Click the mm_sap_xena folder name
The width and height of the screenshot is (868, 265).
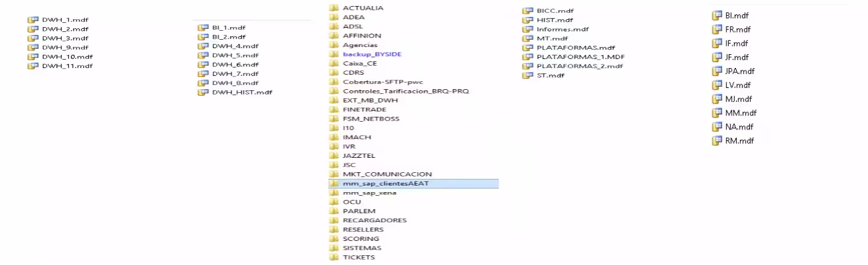pos(370,193)
